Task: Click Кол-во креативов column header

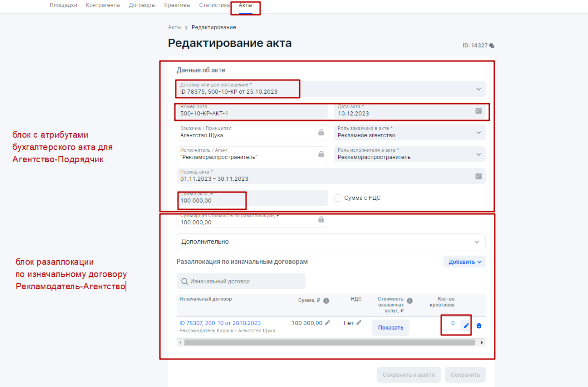Action: pyautogui.click(x=442, y=302)
